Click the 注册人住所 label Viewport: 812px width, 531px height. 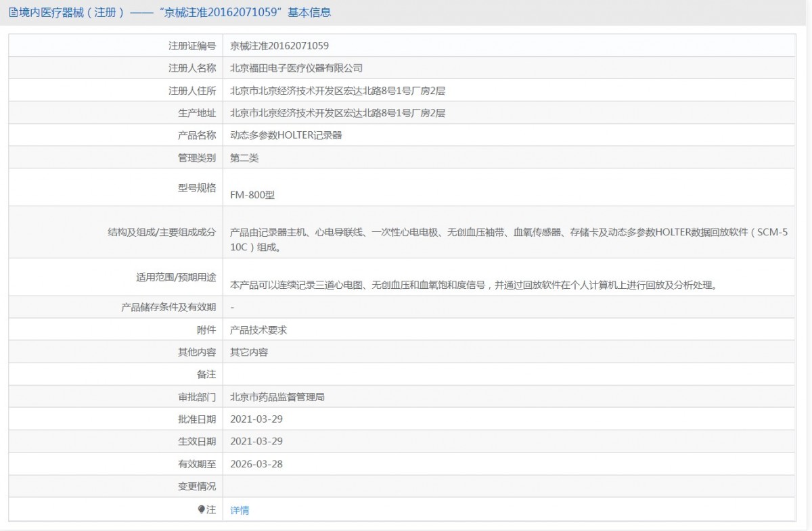(x=192, y=91)
